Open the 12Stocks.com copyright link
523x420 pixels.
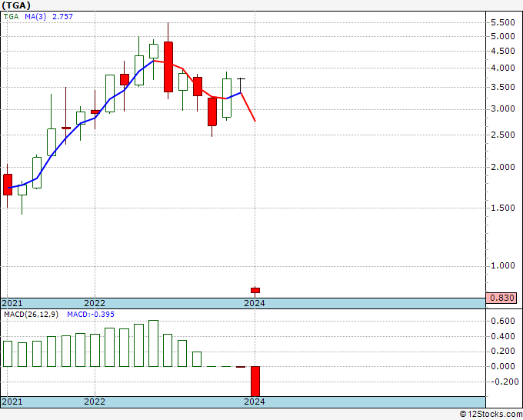tap(491, 415)
